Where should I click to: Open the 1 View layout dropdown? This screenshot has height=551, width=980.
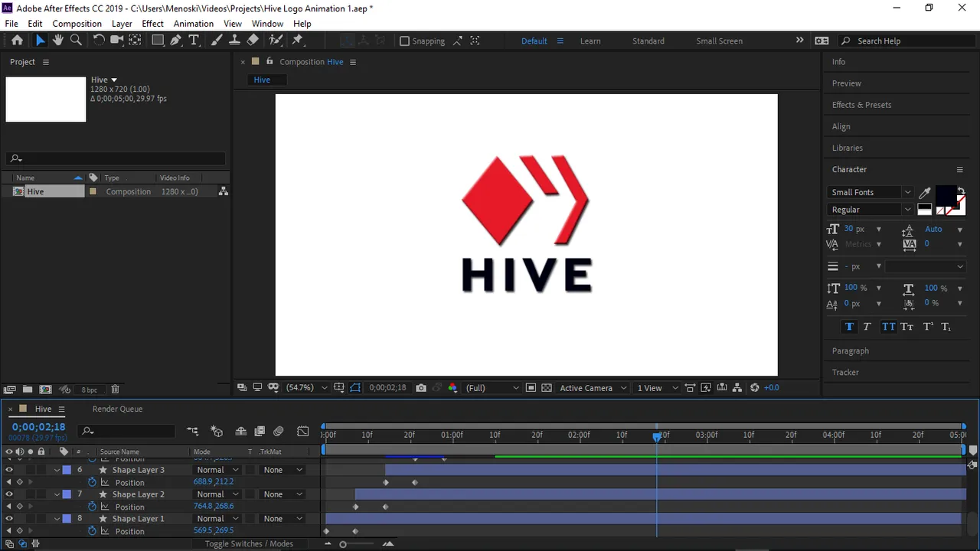point(658,388)
